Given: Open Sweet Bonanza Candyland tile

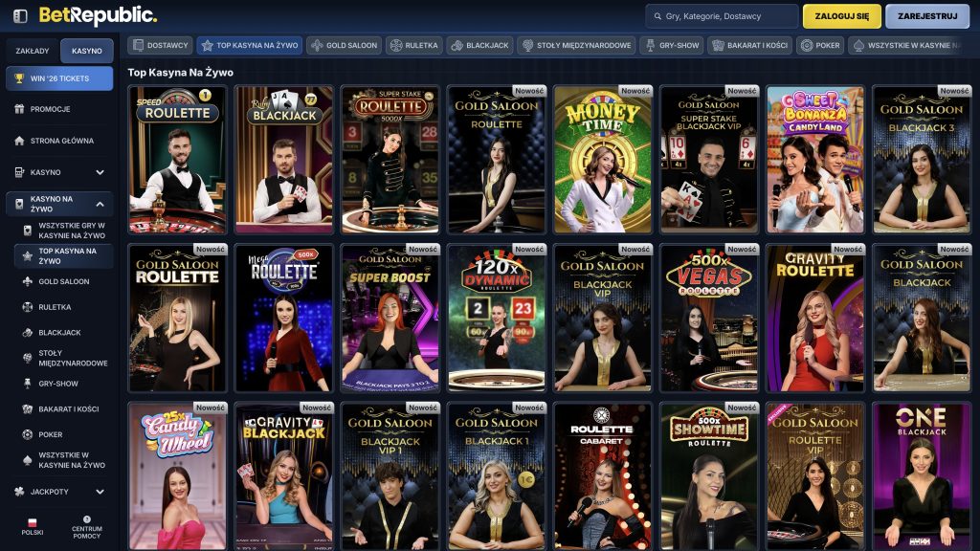Looking at the screenshot, I should 815,160.
